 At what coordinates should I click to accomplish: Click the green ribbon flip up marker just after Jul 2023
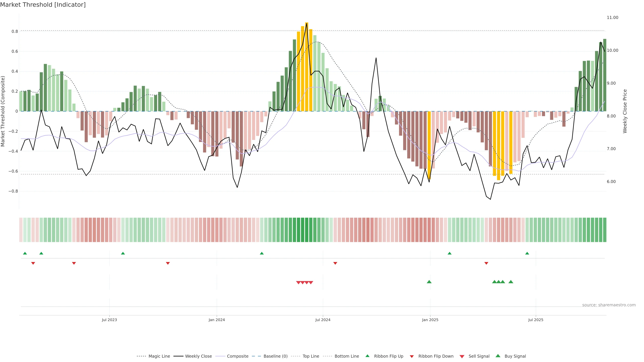click(x=123, y=253)
